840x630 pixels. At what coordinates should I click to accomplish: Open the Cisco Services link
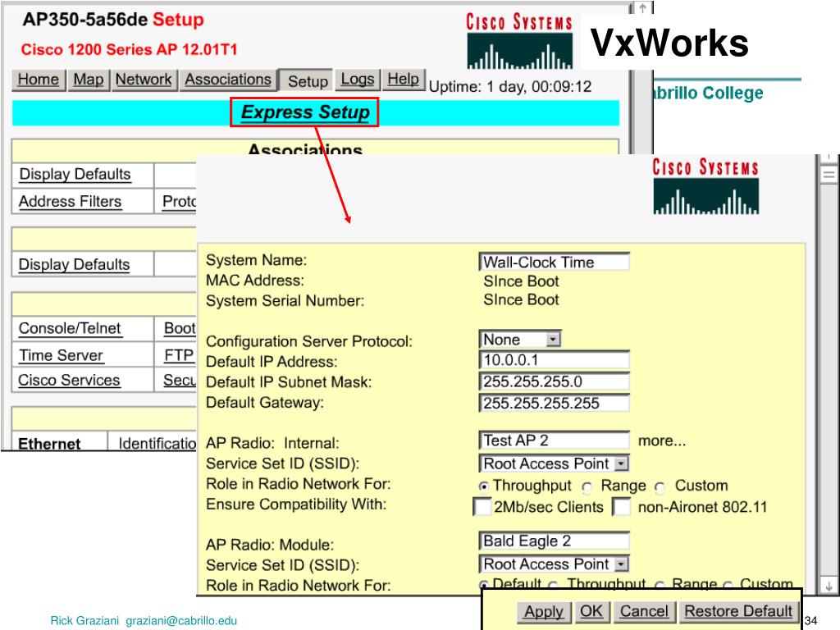69,381
